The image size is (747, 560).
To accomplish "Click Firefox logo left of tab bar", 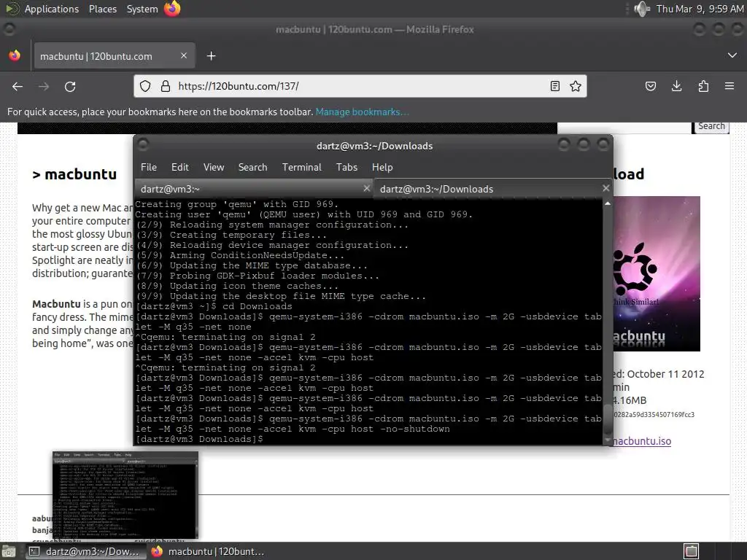I will tap(15, 55).
